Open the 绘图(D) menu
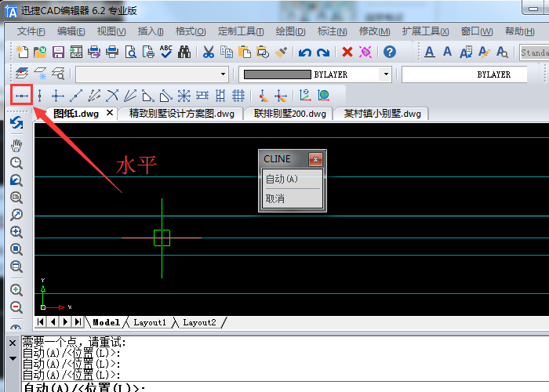 [291, 31]
